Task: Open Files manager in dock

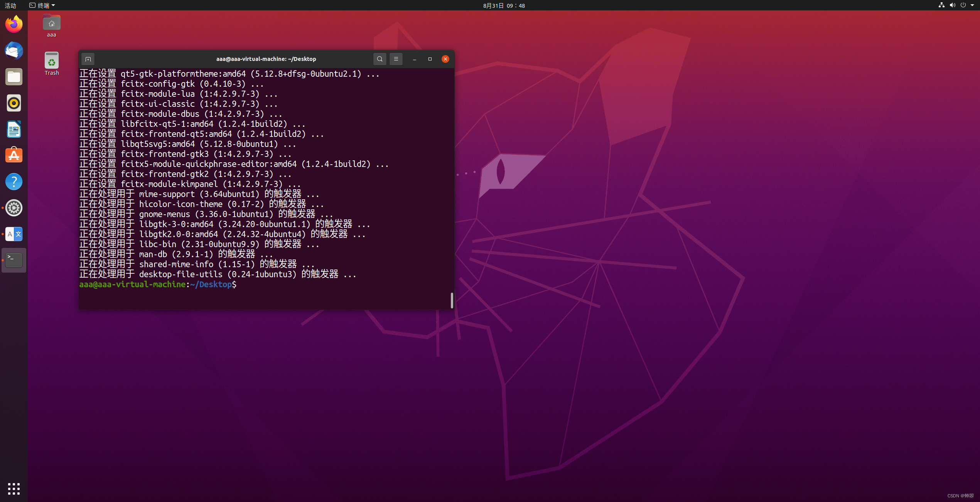Action: tap(14, 77)
